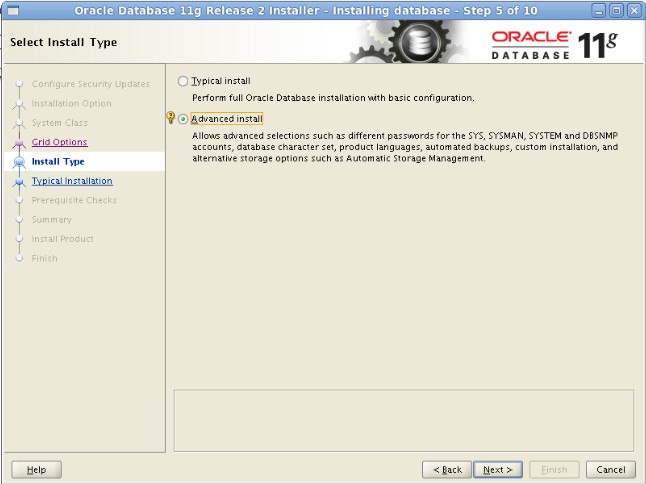The width and height of the screenshot is (646, 484).
Task: Maximize the installer window
Action: pyautogui.click(x=617, y=11)
